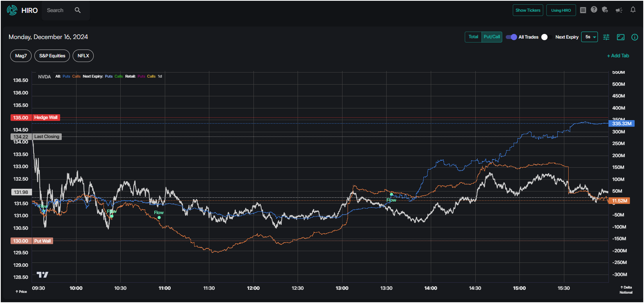Select the Put/Call view option
Image resolution: width=644 pixels, height=303 pixels.
(x=492, y=37)
